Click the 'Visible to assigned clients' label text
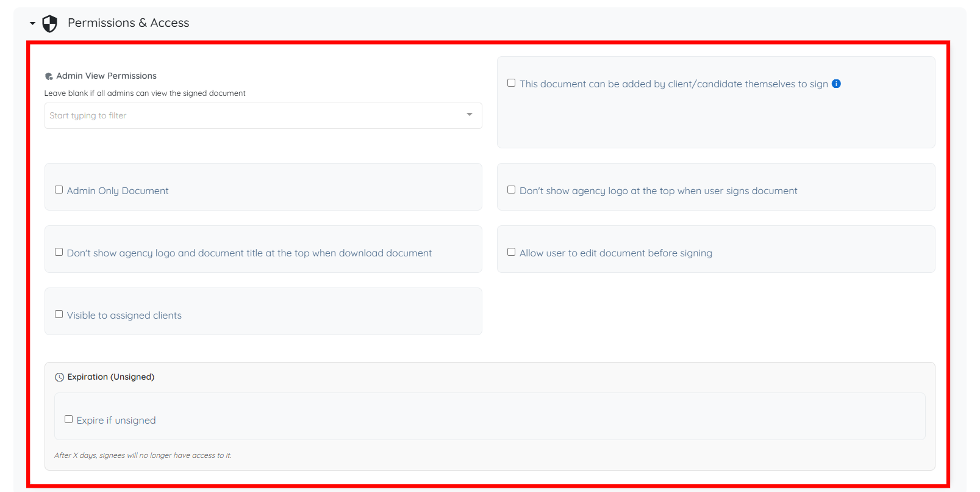Screen dimensions: 980x492 coord(124,315)
